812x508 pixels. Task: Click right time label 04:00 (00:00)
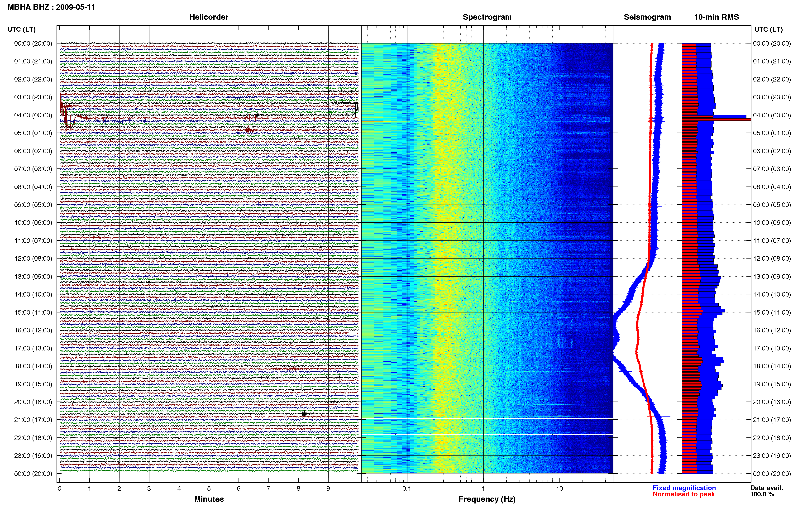772,115
